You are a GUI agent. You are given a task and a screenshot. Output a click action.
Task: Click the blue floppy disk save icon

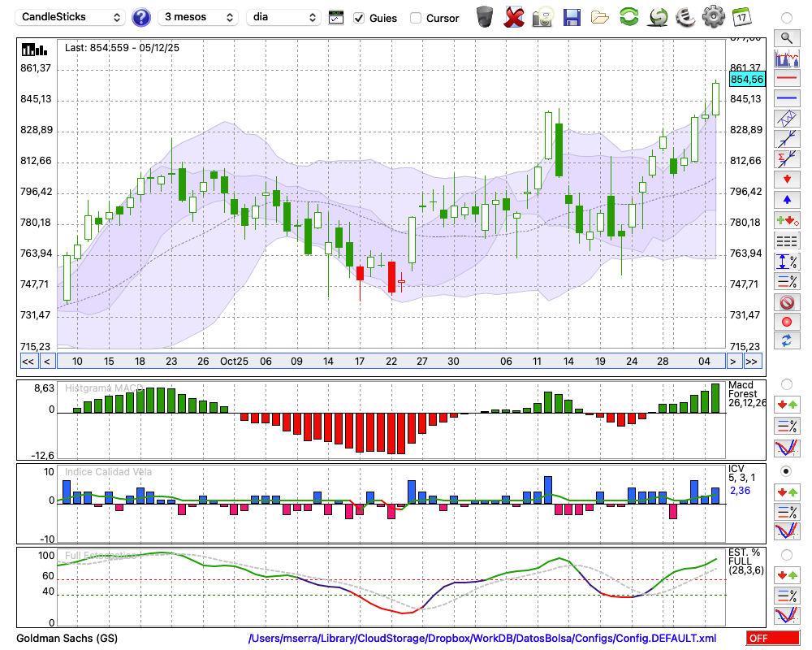[x=572, y=17]
